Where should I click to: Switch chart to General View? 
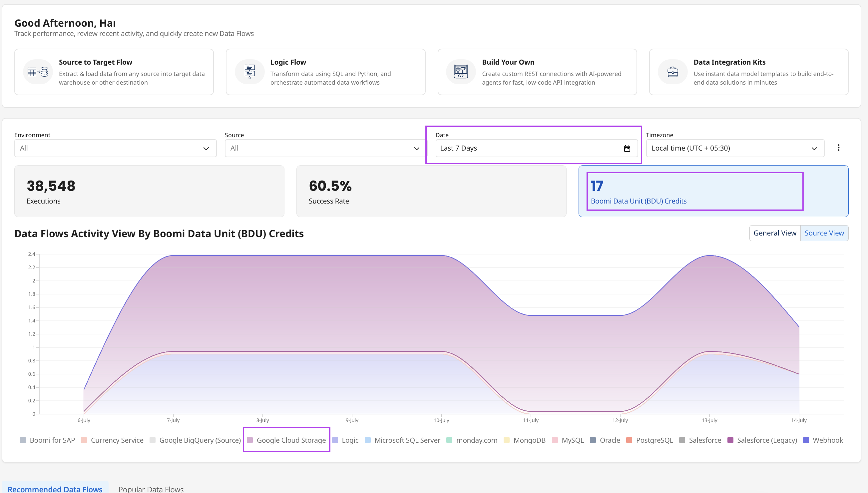(775, 233)
